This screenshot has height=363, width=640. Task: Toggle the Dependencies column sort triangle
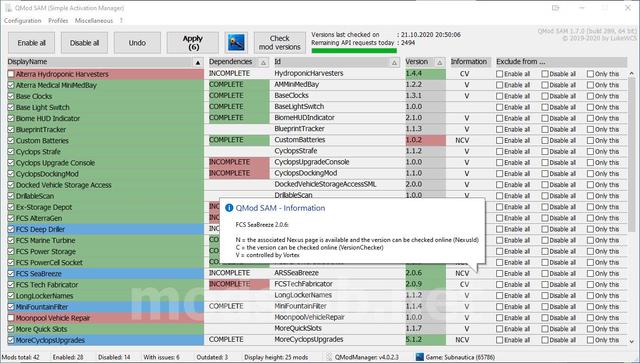tap(264, 62)
